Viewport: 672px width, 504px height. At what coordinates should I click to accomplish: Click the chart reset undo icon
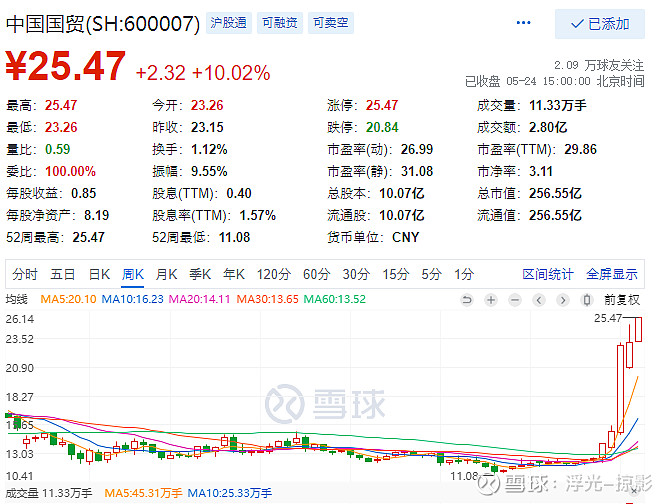point(467,300)
